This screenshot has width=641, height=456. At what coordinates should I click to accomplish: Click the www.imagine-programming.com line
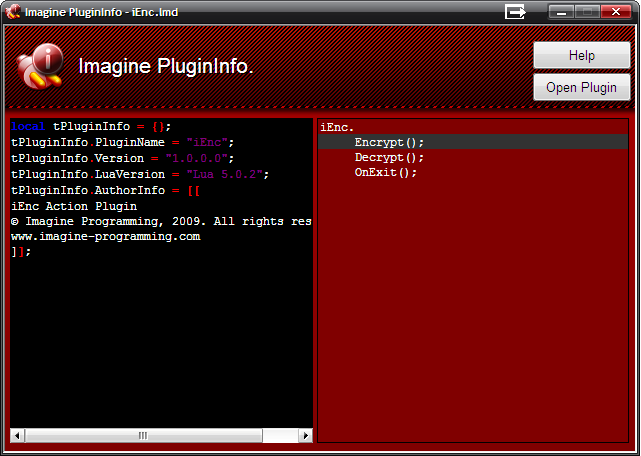pyautogui.click(x=105, y=236)
